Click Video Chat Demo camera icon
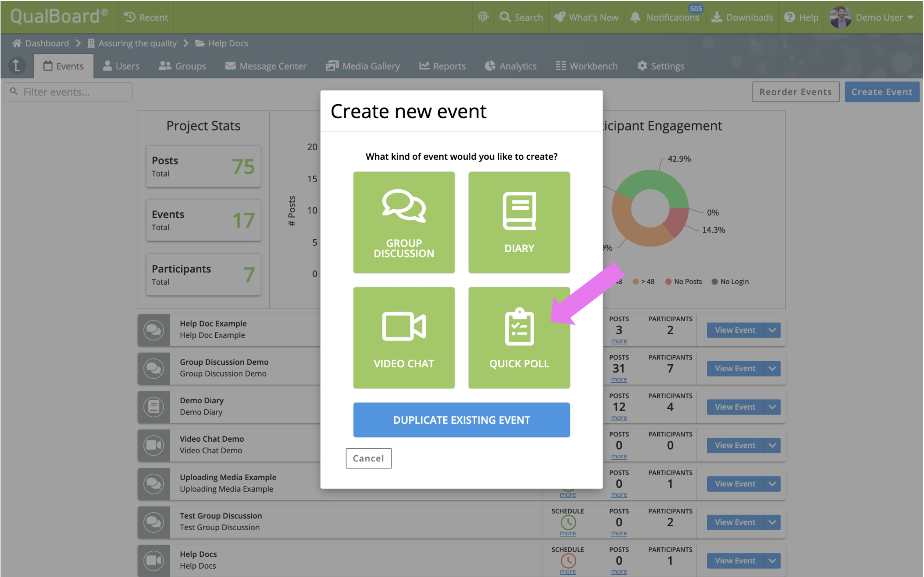The height and width of the screenshot is (577, 924). click(154, 445)
